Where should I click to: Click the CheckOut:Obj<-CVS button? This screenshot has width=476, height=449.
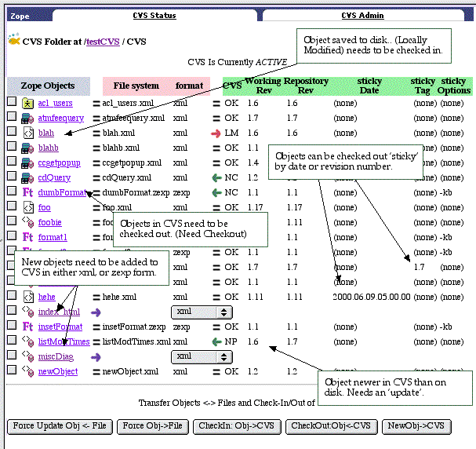pyautogui.click(x=332, y=426)
